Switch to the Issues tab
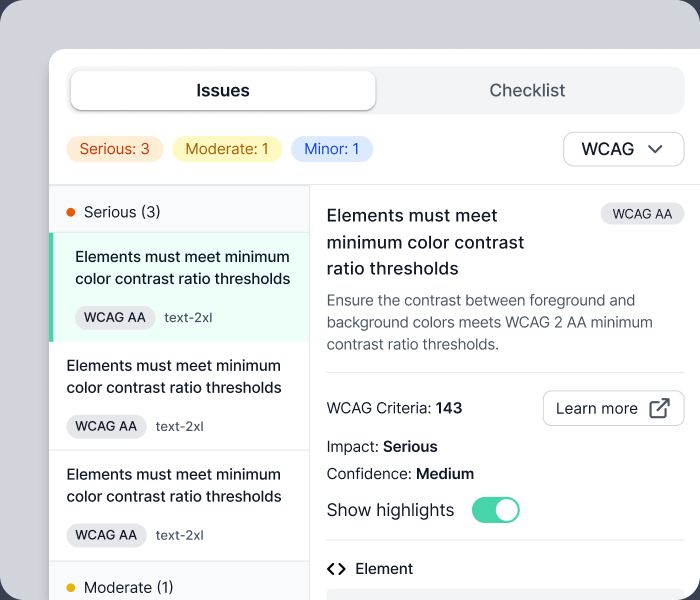 click(223, 90)
